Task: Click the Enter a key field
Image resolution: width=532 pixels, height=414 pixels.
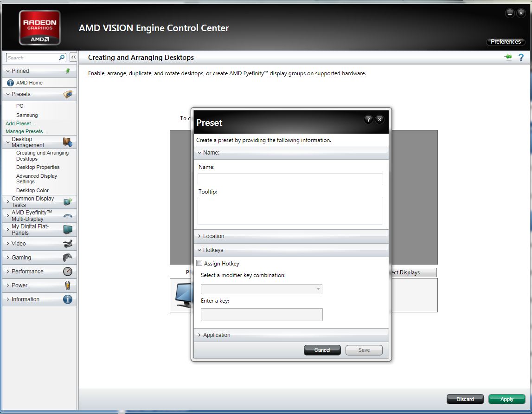Action: pyautogui.click(x=262, y=315)
